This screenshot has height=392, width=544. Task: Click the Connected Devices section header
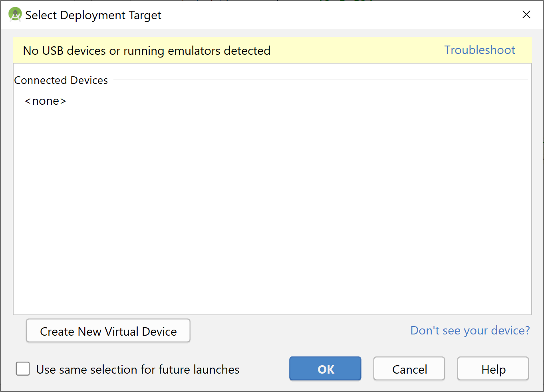click(x=61, y=80)
